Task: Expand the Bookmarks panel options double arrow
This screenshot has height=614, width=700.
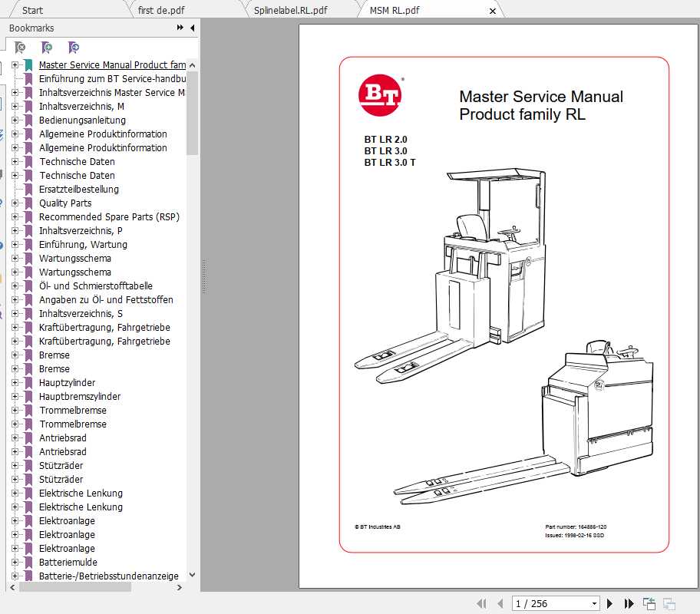Action: (x=180, y=28)
